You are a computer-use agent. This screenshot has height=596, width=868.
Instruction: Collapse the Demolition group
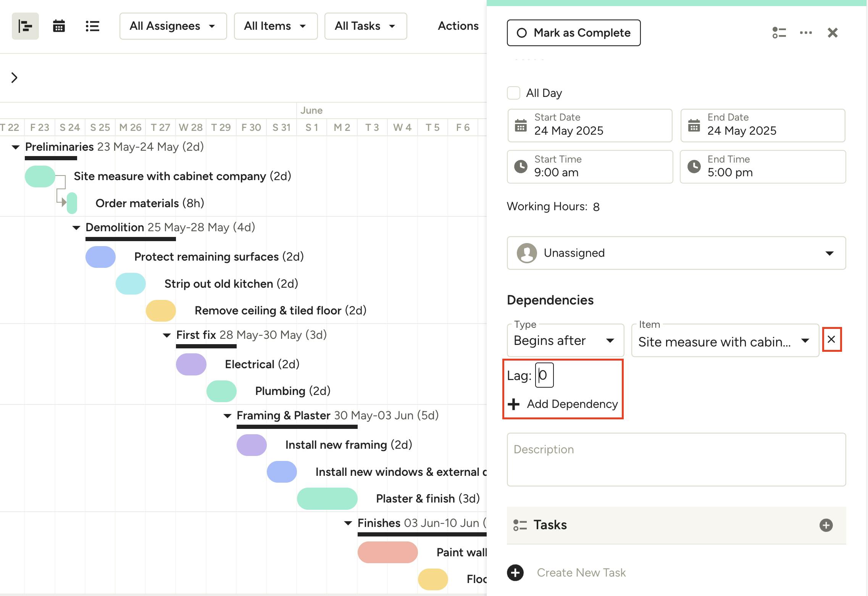(x=76, y=228)
